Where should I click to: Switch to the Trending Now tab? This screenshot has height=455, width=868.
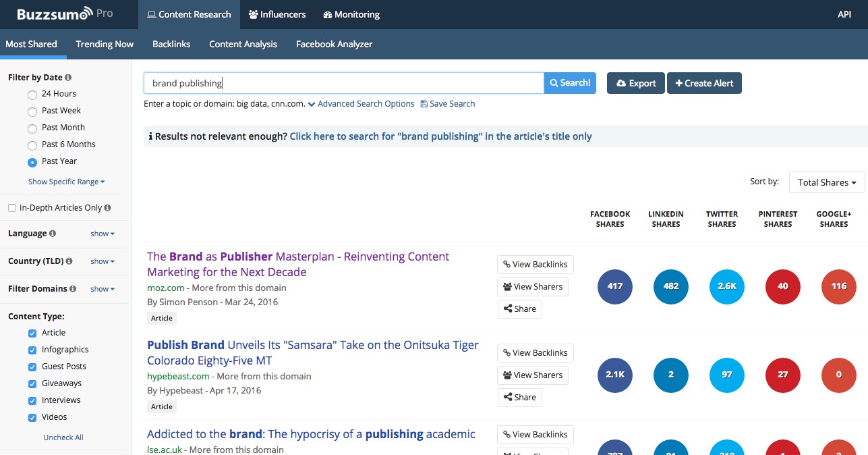tap(104, 43)
